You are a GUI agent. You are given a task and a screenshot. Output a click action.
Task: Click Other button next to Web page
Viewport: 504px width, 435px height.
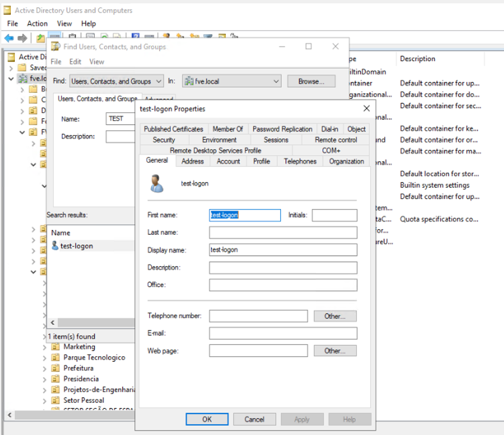[335, 351]
